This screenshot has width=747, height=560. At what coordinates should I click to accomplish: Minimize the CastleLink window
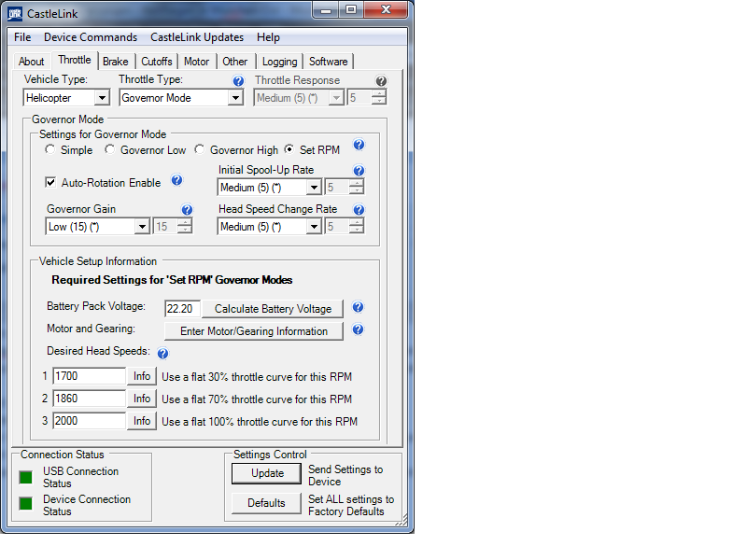coord(326,10)
